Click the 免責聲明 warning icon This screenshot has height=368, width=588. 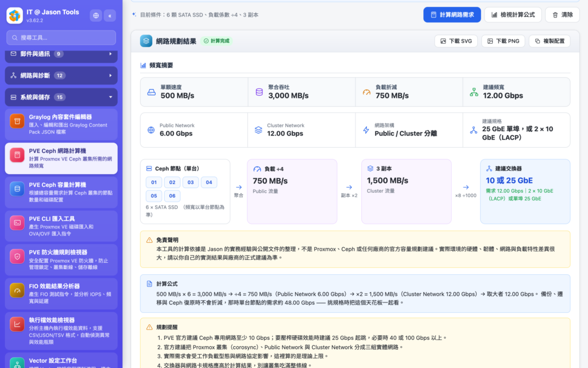click(x=149, y=240)
